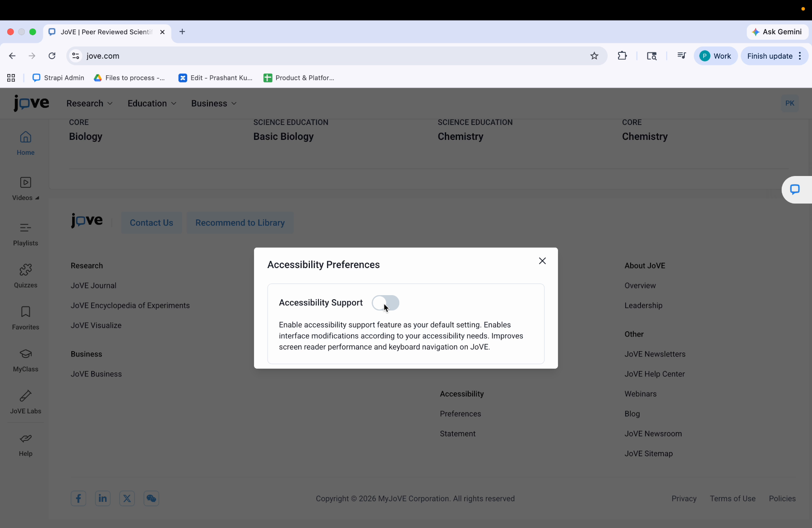Open the Strapi Admin bookmark

(x=58, y=78)
